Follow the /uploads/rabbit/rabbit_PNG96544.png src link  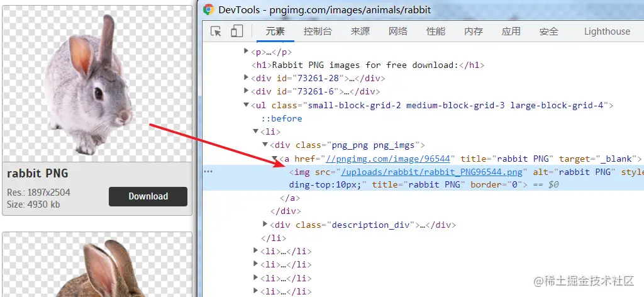[432, 172]
